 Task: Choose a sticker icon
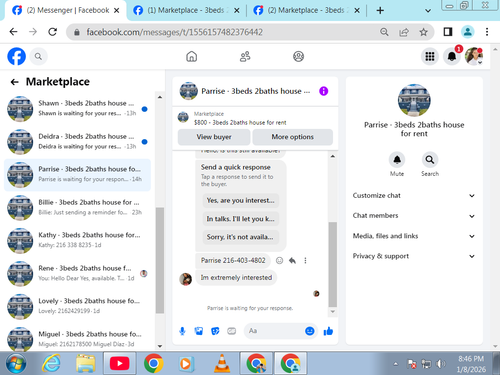point(215,331)
